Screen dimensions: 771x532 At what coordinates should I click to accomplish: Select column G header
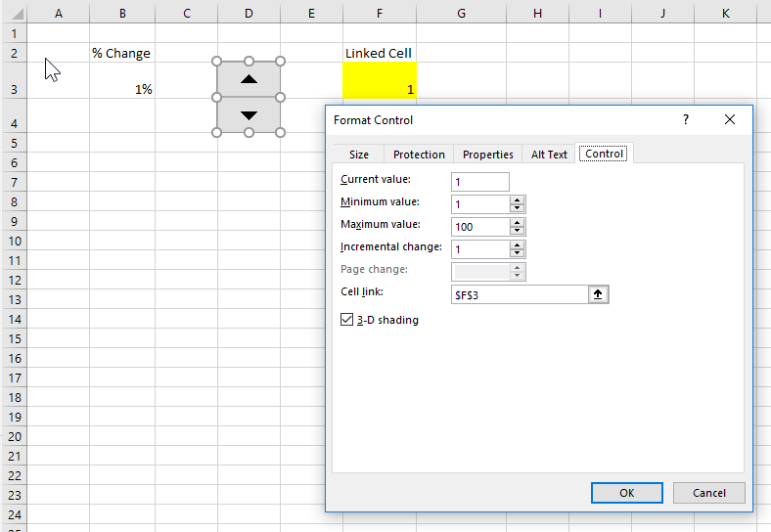(x=461, y=14)
